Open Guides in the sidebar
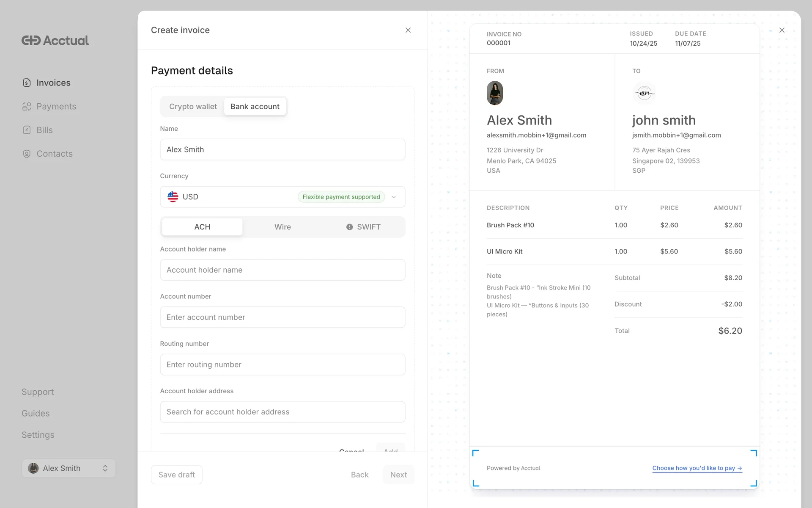 tap(36, 413)
